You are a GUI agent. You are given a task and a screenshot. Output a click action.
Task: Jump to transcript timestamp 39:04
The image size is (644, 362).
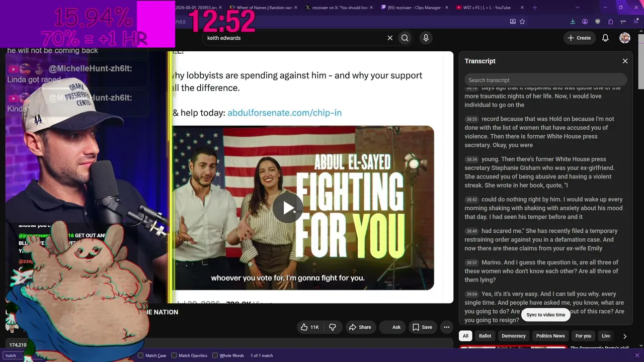point(471,294)
